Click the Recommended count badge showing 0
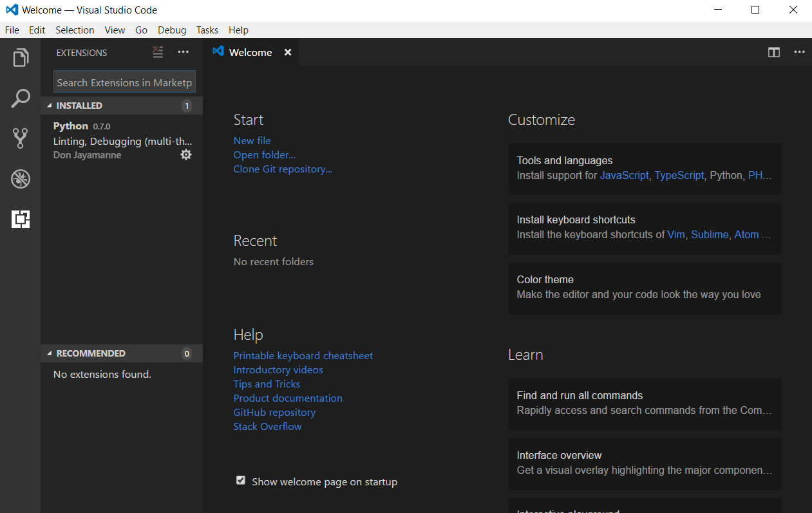This screenshot has width=812, height=513. click(187, 353)
